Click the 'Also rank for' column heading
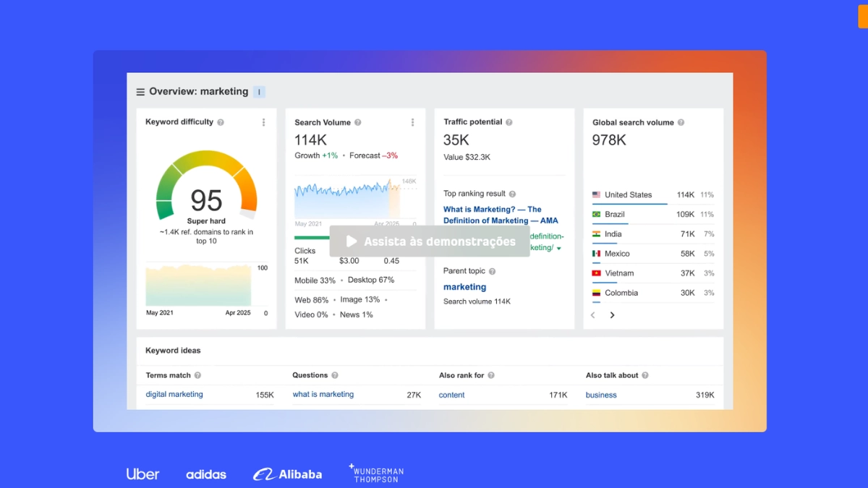Viewport: 868px width, 488px height. (461, 375)
